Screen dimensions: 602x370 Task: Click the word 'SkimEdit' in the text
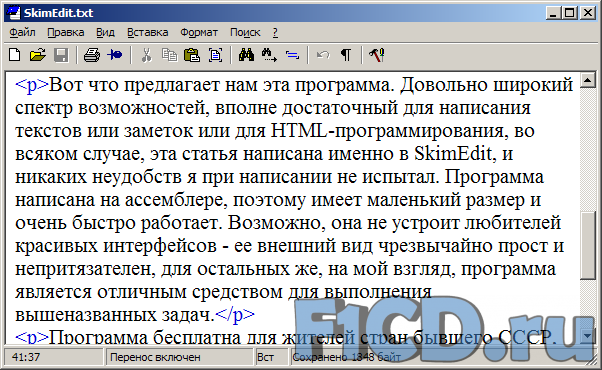pyautogui.click(x=453, y=154)
